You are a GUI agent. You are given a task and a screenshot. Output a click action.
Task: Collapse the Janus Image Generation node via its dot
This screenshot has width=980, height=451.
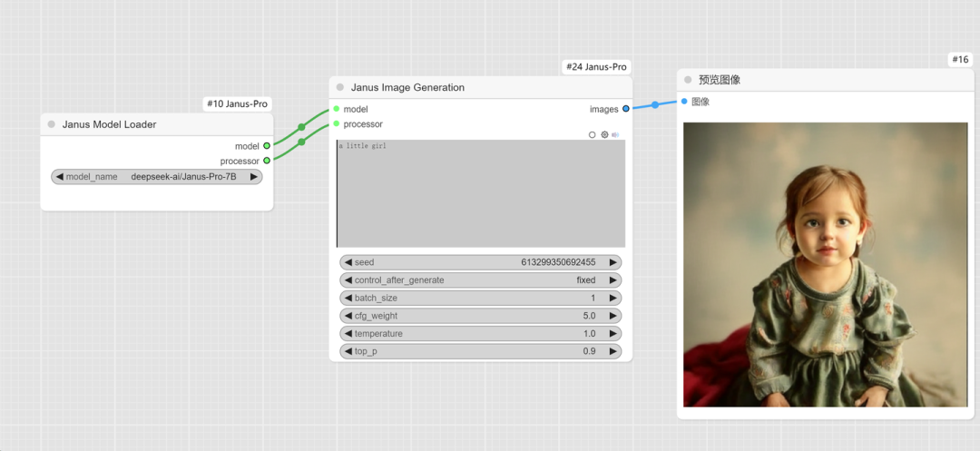[340, 87]
